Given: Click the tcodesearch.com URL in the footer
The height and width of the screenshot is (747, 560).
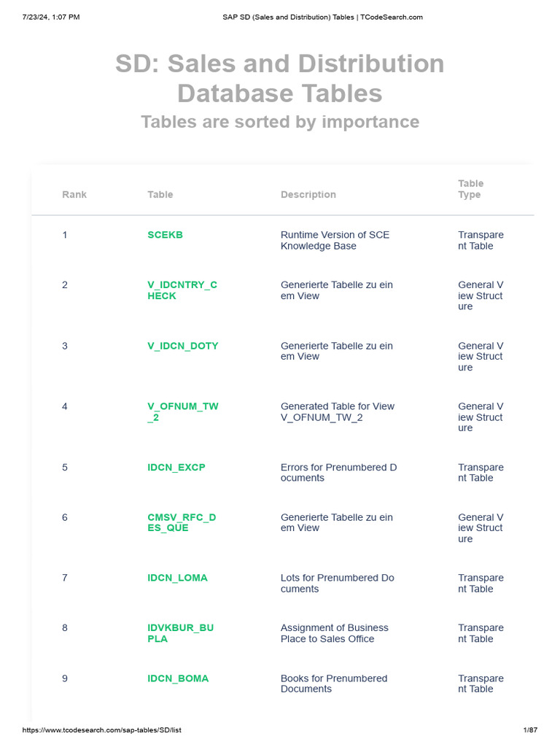Looking at the screenshot, I should [x=101, y=730].
